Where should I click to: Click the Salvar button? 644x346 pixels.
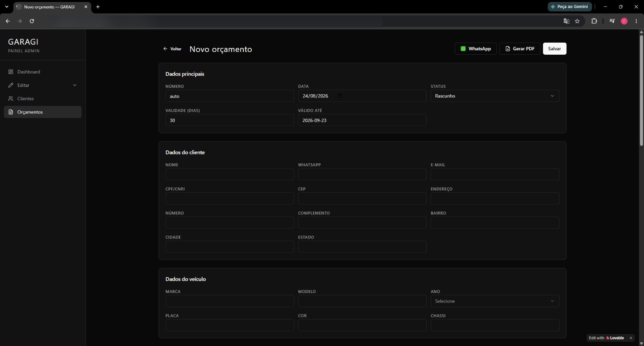pyautogui.click(x=554, y=49)
